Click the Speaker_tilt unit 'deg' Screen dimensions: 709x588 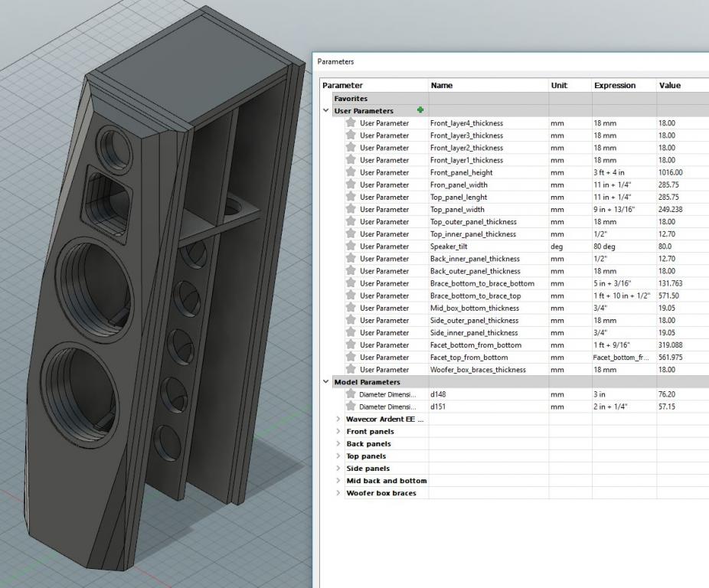click(557, 246)
